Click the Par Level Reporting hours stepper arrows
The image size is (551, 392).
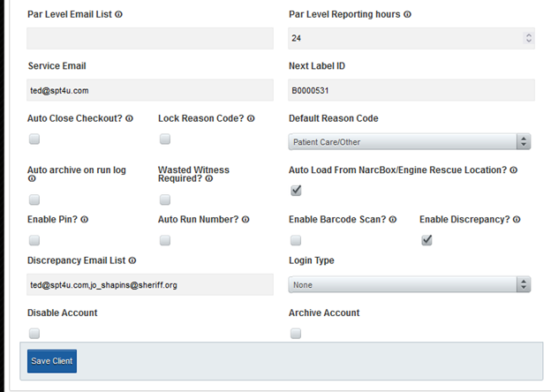tap(529, 38)
